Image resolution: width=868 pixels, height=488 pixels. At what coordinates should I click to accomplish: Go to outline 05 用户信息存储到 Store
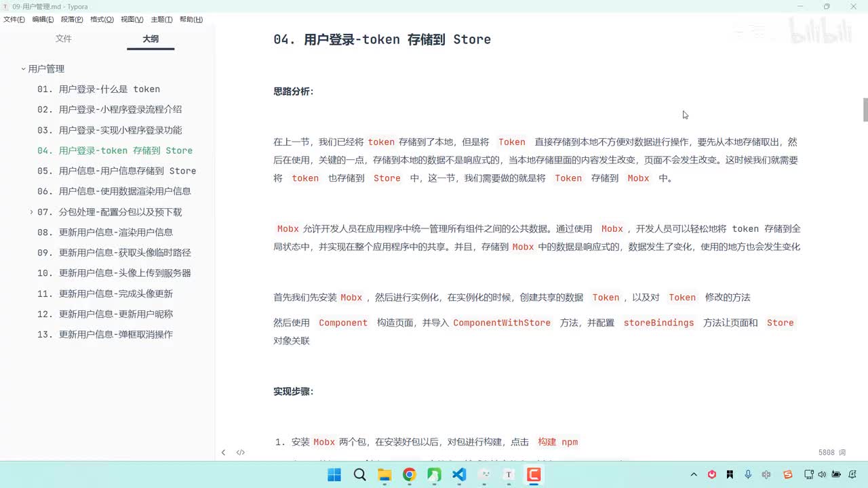click(x=117, y=171)
